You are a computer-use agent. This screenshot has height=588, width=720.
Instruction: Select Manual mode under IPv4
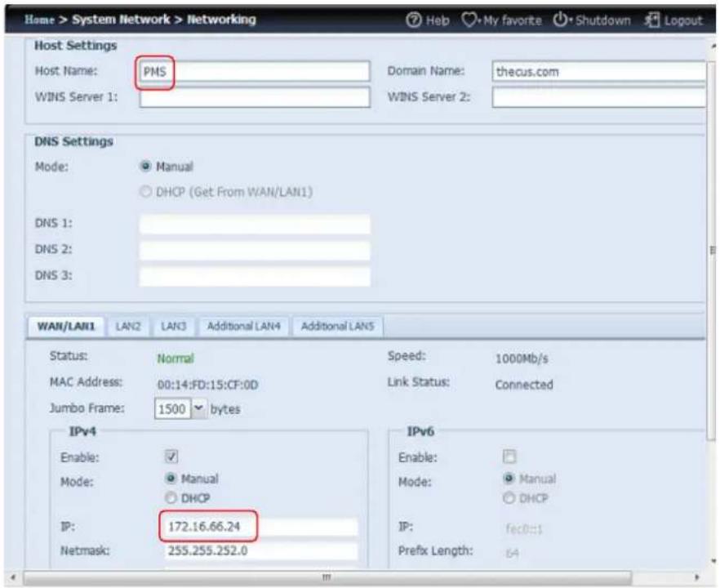(172, 479)
